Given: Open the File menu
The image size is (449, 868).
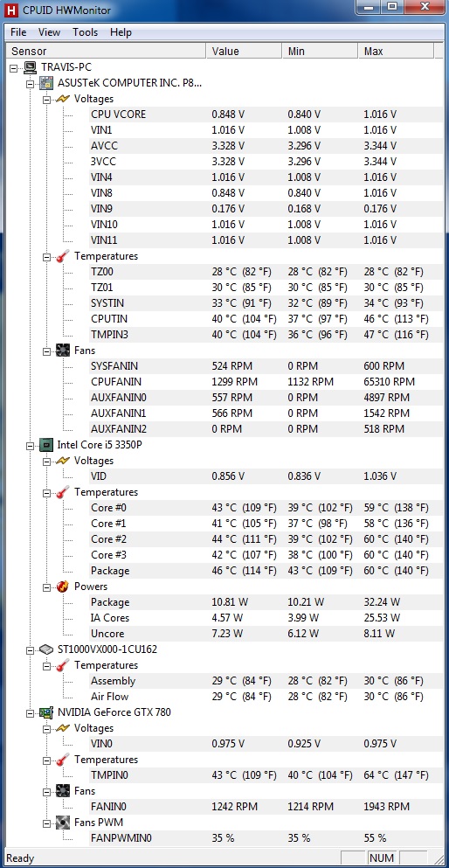Looking at the screenshot, I should tap(18, 32).
